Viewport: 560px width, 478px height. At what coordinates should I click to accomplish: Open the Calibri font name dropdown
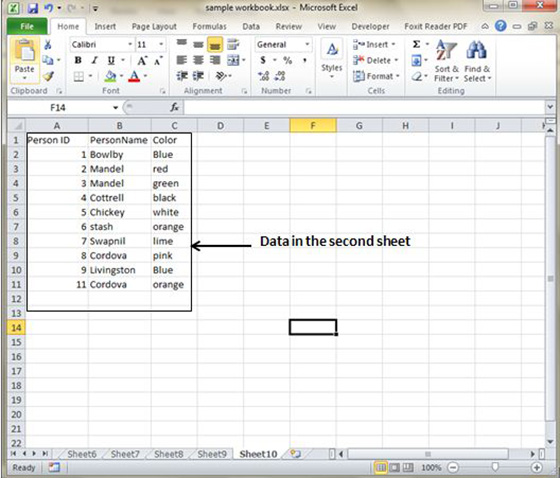130,44
